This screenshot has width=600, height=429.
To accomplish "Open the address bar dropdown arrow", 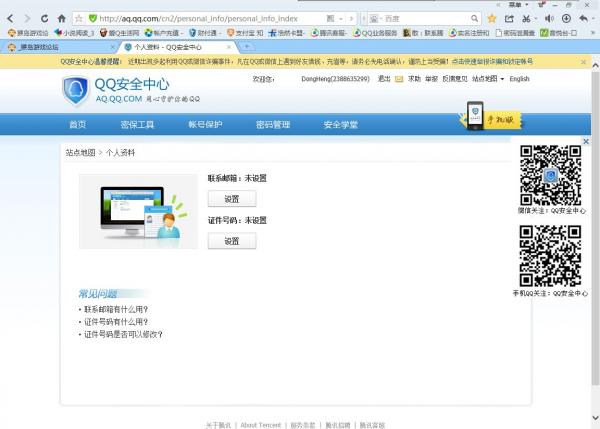I will point(341,18).
